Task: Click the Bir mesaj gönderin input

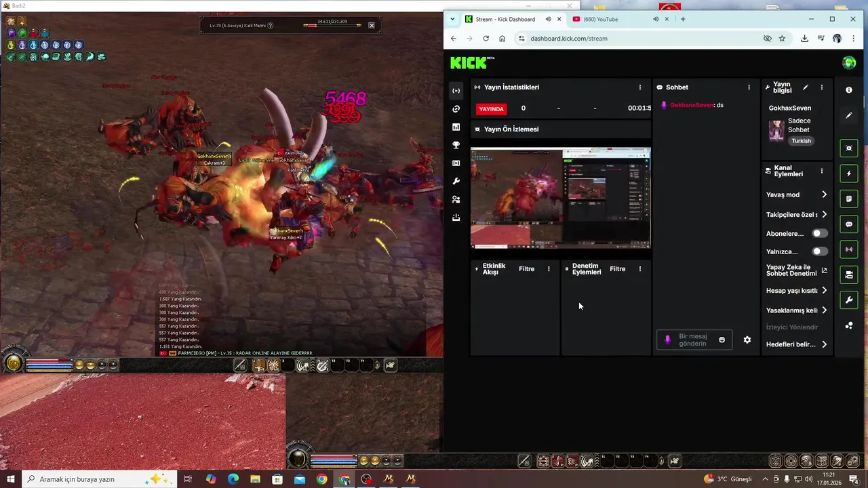Action: (x=693, y=340)
